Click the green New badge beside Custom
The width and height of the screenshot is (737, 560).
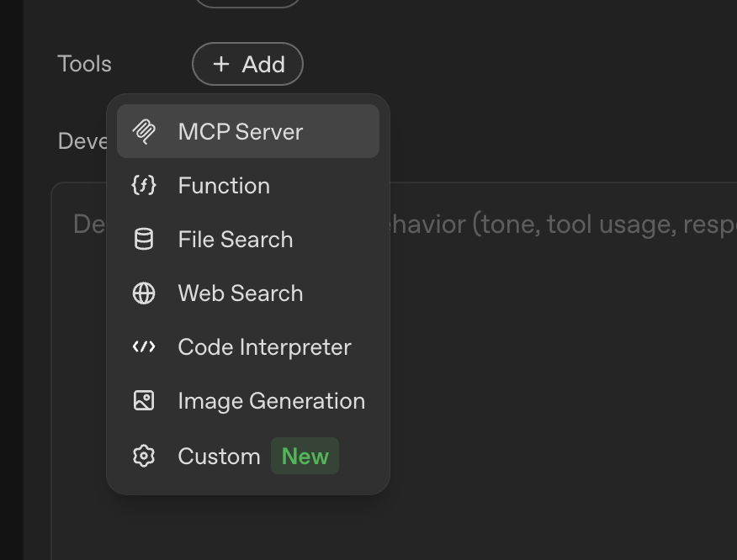tap(305, 457)
